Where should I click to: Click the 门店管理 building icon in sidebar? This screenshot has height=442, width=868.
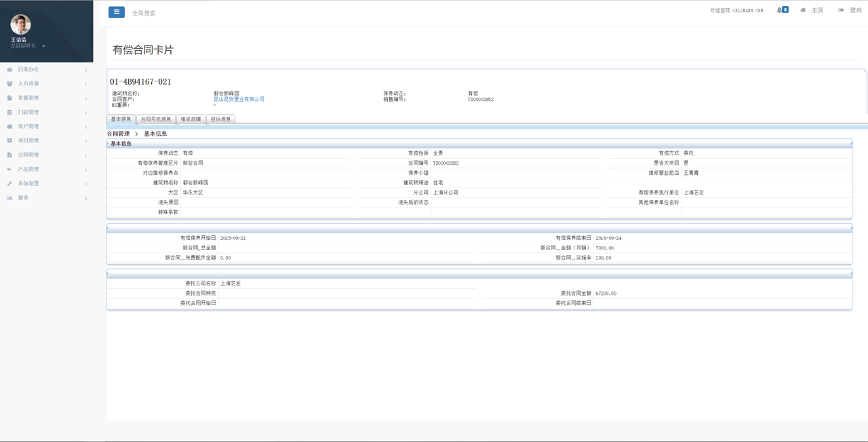pos(9,113)
